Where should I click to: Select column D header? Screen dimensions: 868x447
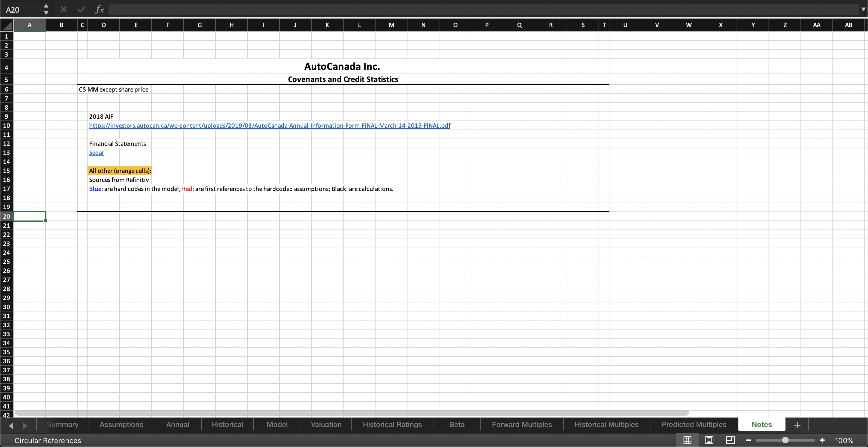(104, 25)
